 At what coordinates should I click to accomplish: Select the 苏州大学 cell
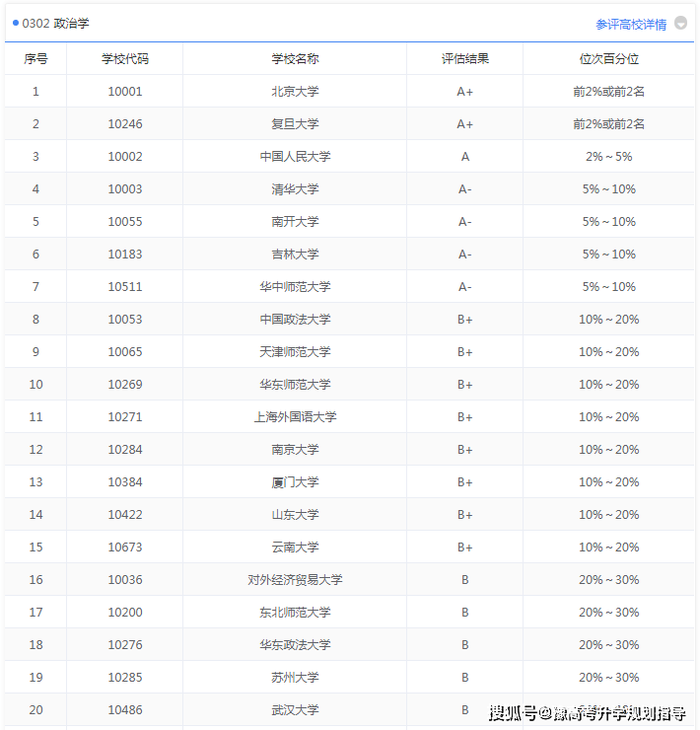tap(295, 678)
